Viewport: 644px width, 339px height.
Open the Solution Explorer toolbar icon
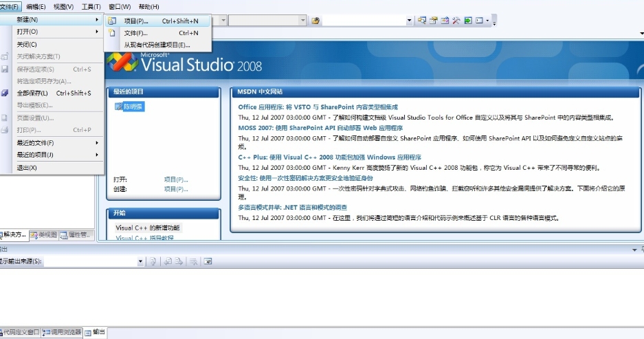click(x=422, y=21)
